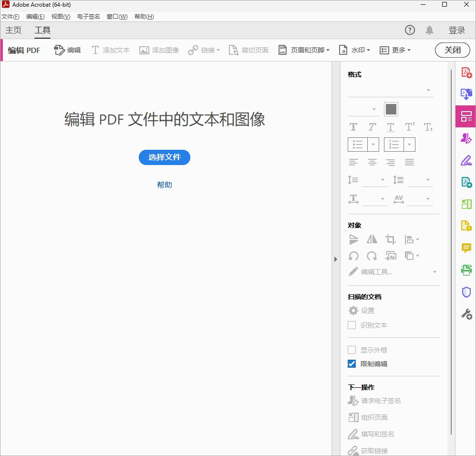476x456 pixels.
Task: Click the gray font color swatch
Action: click(391, 109)
